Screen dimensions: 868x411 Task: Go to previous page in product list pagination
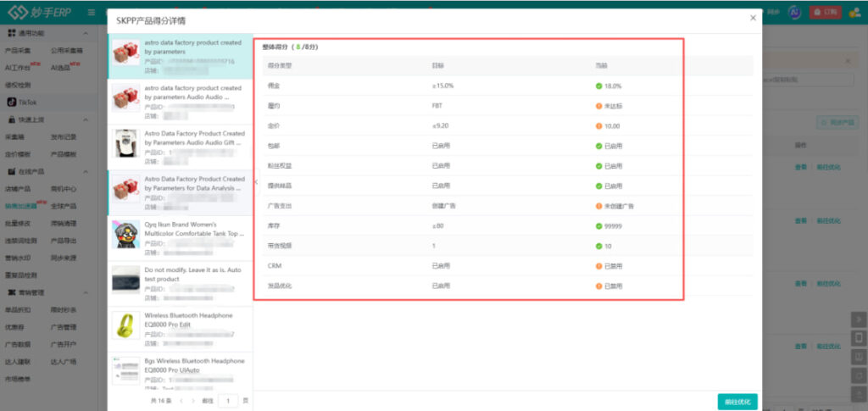point(180,401)
